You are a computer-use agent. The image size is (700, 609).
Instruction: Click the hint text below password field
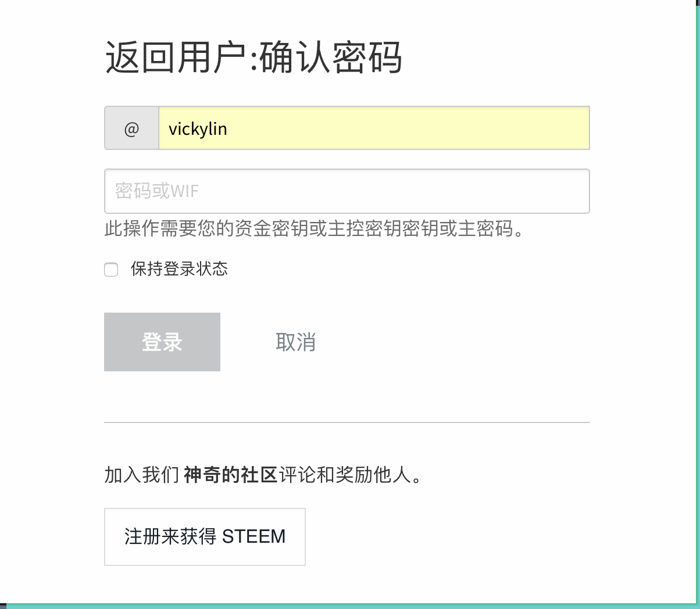click(314, 228)
